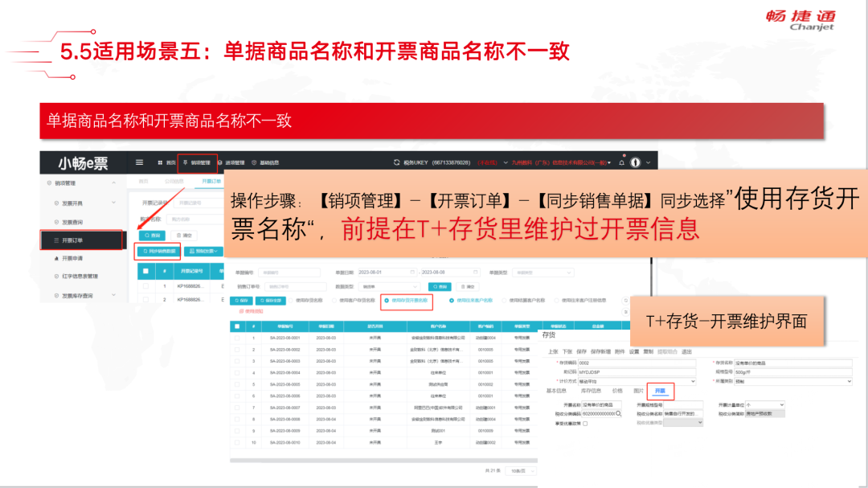The width and height of the screenshot is (868, 488).
Task: Check the row SA-2023-08-0005
Action: pos(237,384)
